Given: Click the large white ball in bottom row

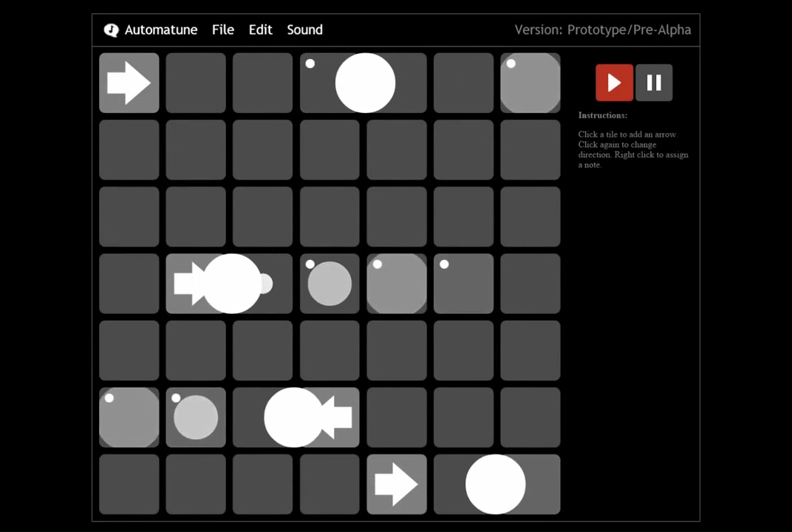Looking at the screenshot, I should [495, 485].
